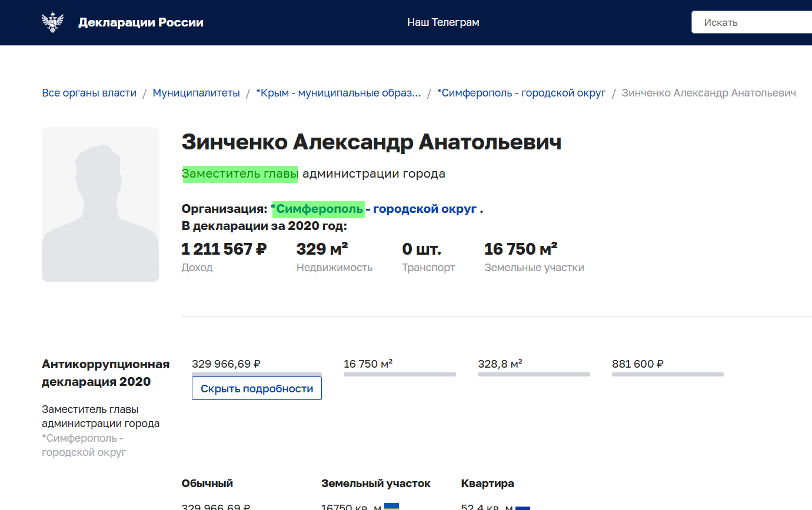Click the coat of arms emblem logo
812x510 pixels.
coord(54,22)
